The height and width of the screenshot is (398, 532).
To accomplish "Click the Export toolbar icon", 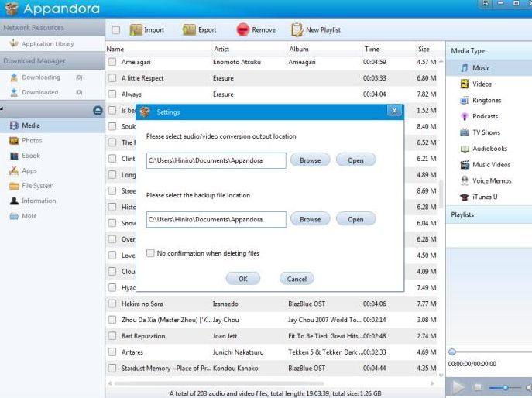I will [x=189, y=30].
